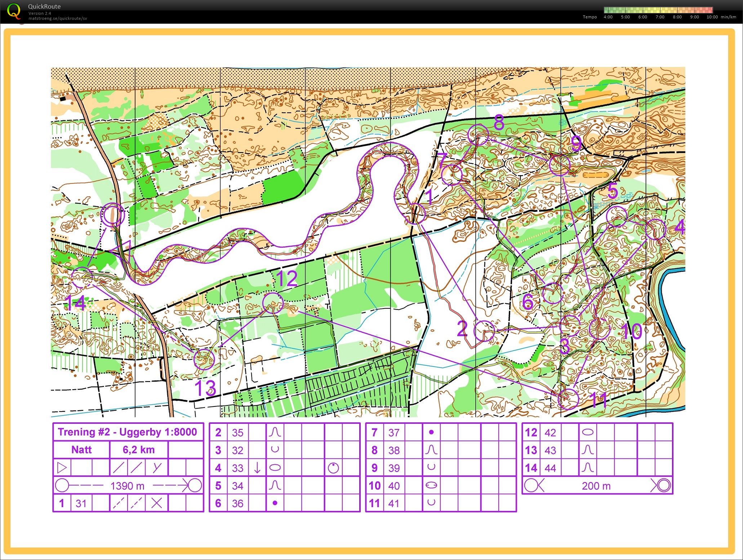
Task: Click the 'Trening #2 - Uggerby 1:8000' title
Action: [x=128, y=432]
